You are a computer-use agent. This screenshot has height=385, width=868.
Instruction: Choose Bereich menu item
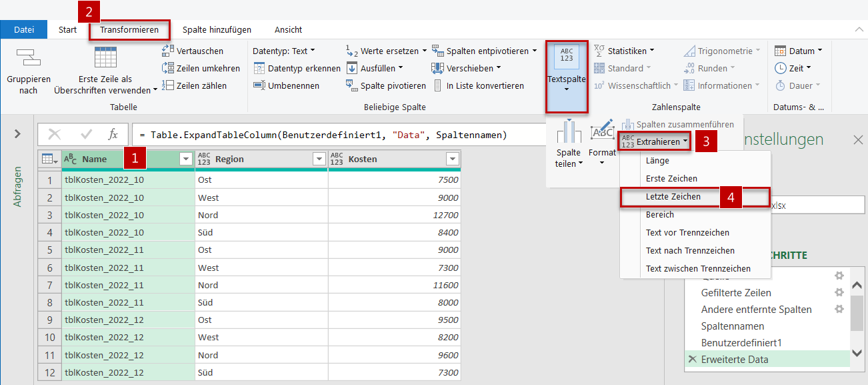coord(695,214)
